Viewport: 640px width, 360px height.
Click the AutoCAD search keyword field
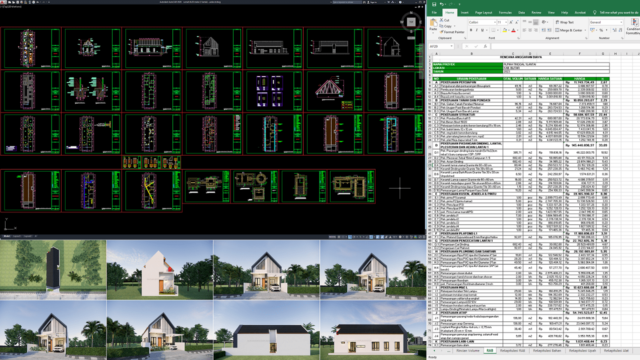pyautogui.click(x=347, y=2)
